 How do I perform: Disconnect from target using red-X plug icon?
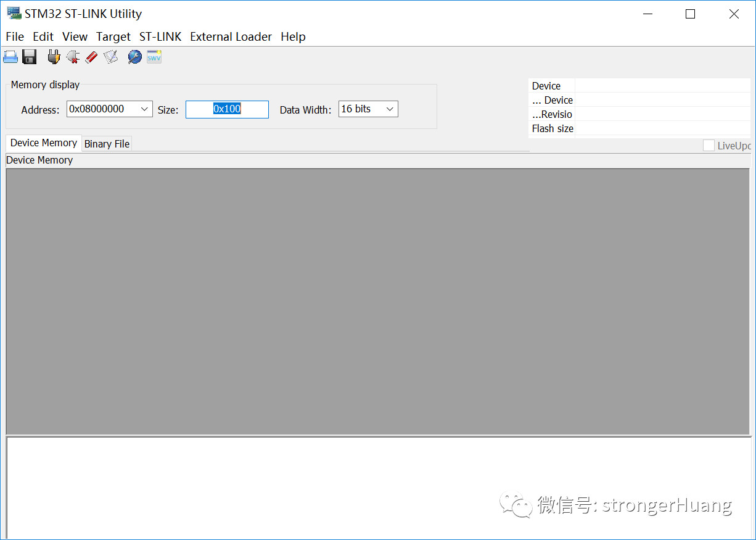coord(73,57)
